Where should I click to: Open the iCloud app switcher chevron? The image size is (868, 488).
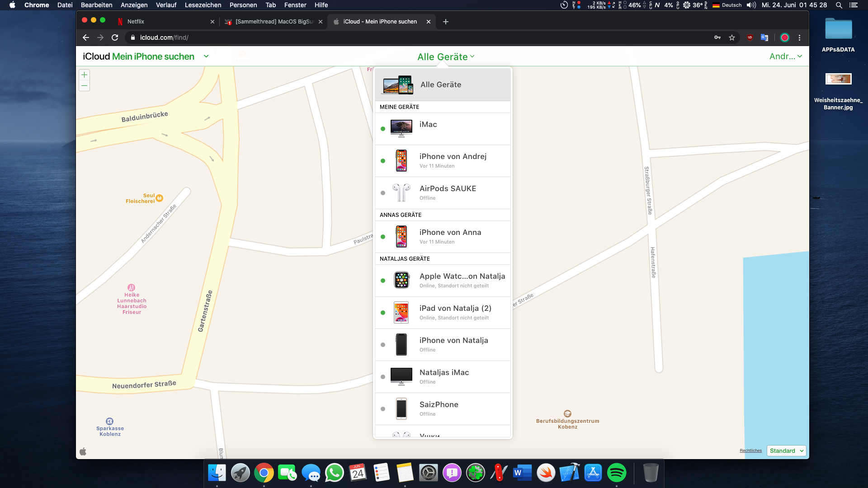[206, 56]
